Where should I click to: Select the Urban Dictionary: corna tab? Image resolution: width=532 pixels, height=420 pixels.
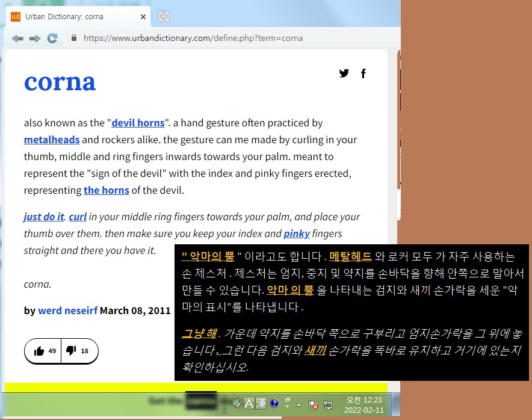coord(78,17)
